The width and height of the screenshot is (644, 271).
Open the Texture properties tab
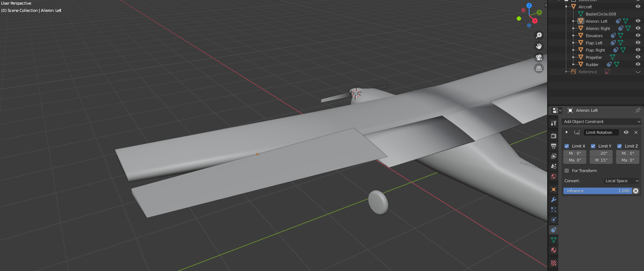(x=554, y=263)
